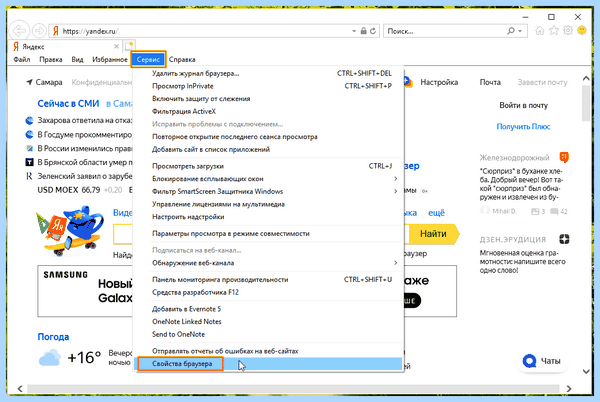
Task: Click Получить Плюс link
Action: coord(523,127)
